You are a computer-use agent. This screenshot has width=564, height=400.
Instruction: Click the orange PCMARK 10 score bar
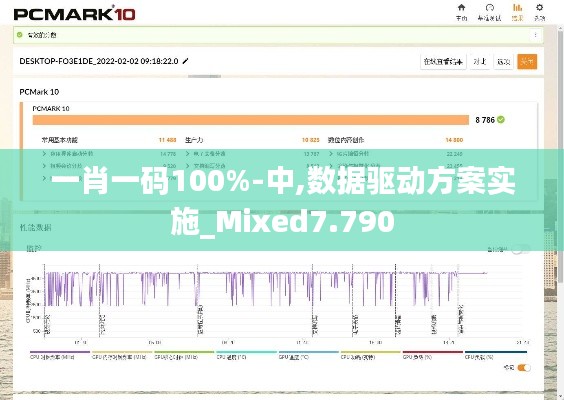pos(251,120)
